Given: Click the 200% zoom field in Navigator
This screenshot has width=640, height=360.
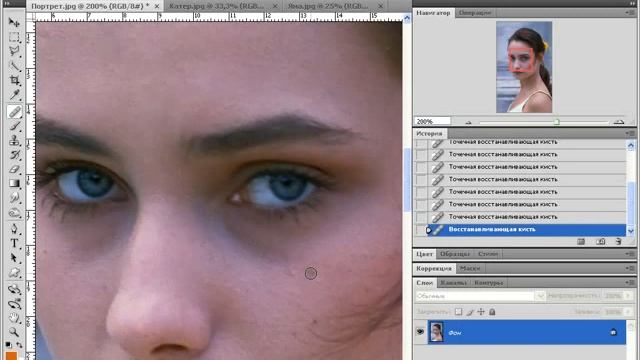Looking at the screenshot, I should point(432,122).
